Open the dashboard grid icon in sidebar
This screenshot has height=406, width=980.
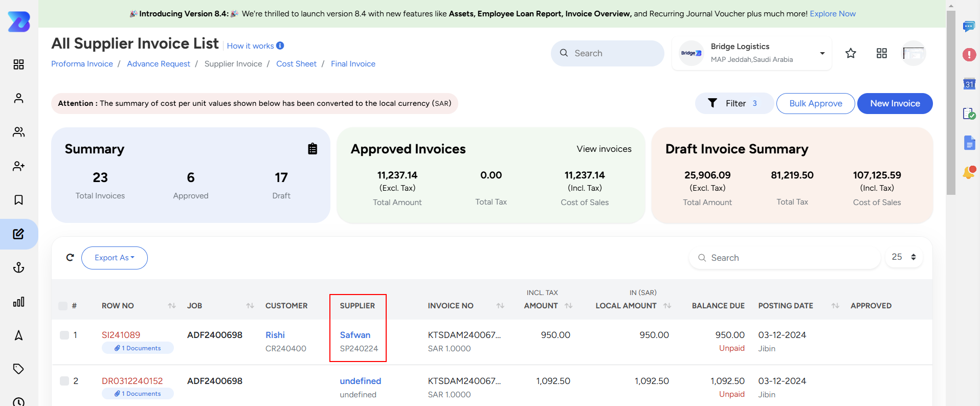pyautogui.click(x=18, y=64)
